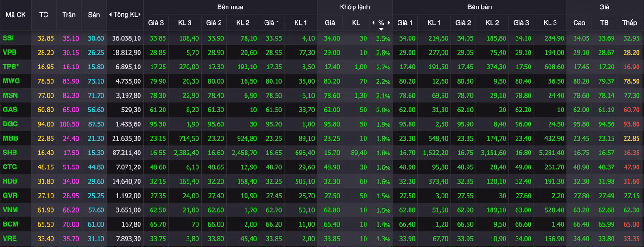
Task: Select MSN ceiling price 82.30
Action: click(71, 96)
